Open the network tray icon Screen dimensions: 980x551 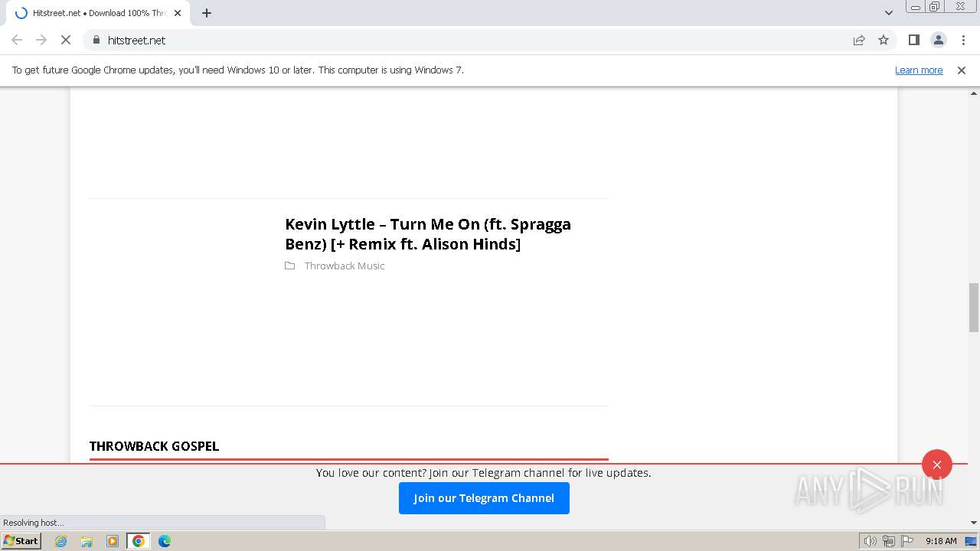click(x=889, y=541)
